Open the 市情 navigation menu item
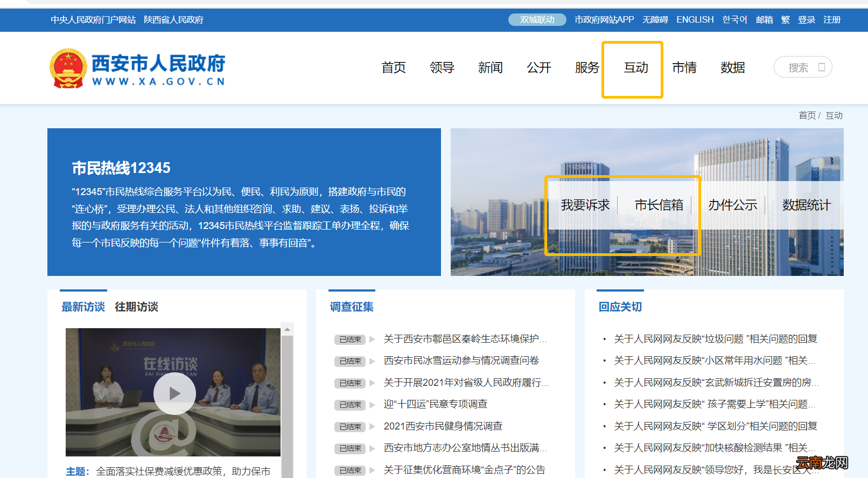Viewport: 868px width, 478px height. tap(684, 67)
